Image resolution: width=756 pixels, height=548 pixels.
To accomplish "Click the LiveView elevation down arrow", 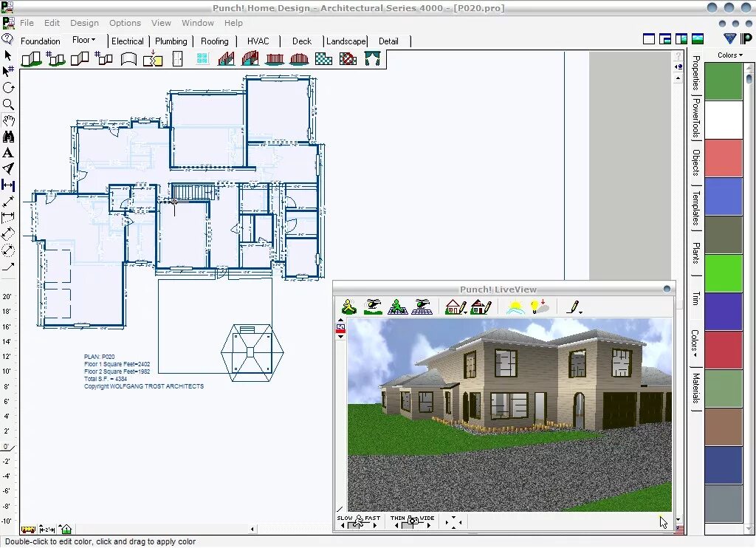I will [341, 337].
